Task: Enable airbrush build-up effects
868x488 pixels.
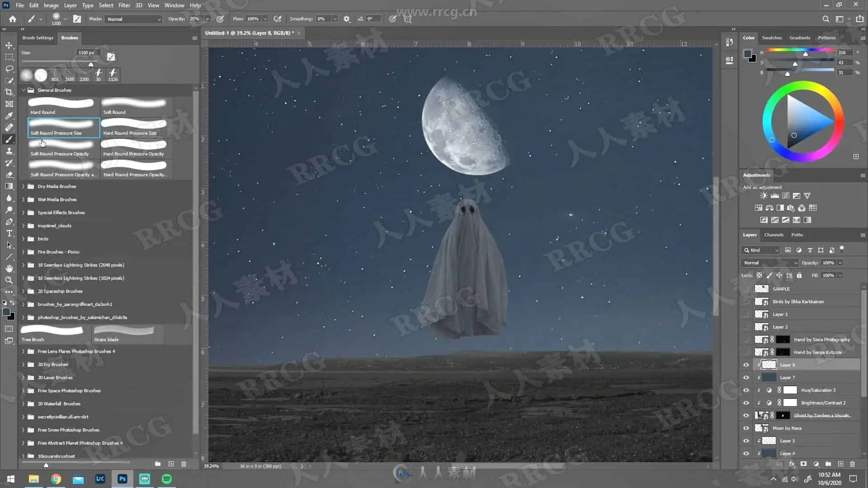Action: coord(278,19)
